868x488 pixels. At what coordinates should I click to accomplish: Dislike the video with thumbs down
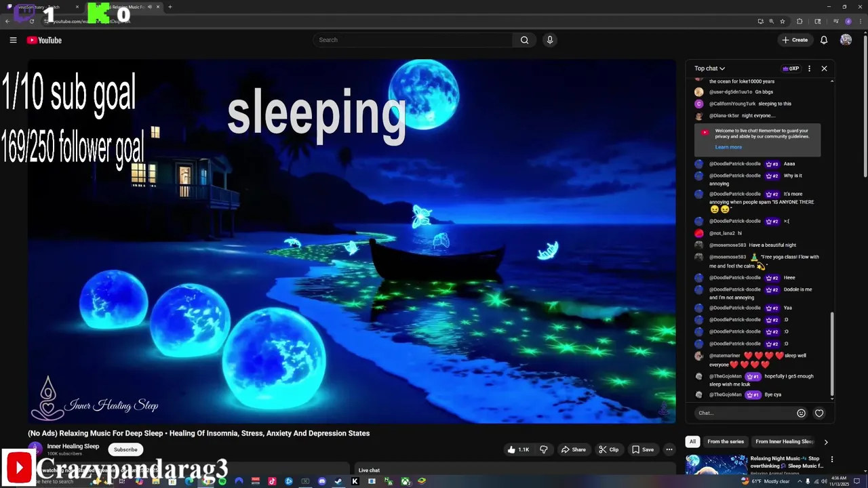(543, 449)
